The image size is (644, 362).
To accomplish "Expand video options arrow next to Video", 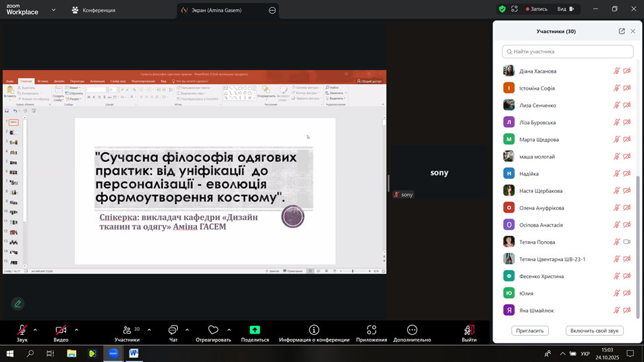I will click(77, 330).
